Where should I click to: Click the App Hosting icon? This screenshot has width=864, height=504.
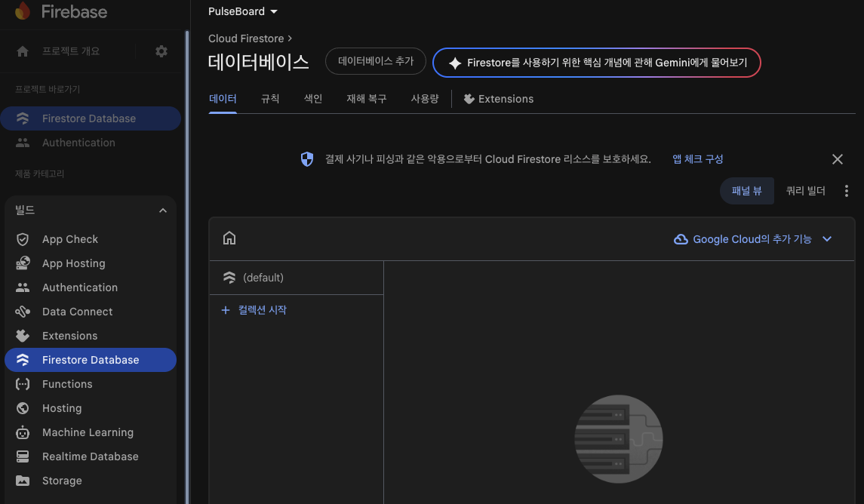(23, 263)
